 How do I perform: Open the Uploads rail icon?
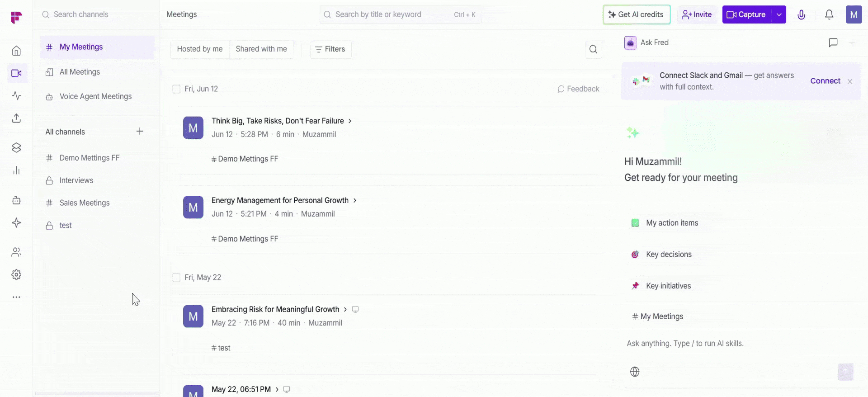[x=16, y=118]
